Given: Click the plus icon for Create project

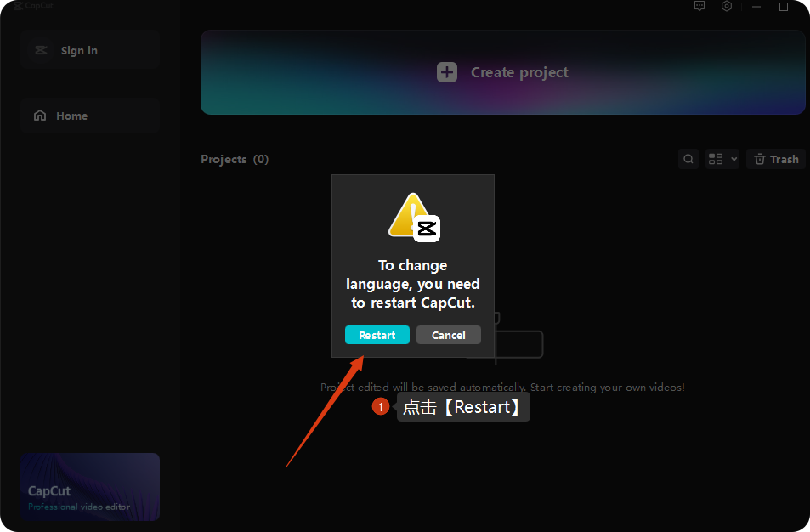Looking at the screenshot, I should [447, 72].
